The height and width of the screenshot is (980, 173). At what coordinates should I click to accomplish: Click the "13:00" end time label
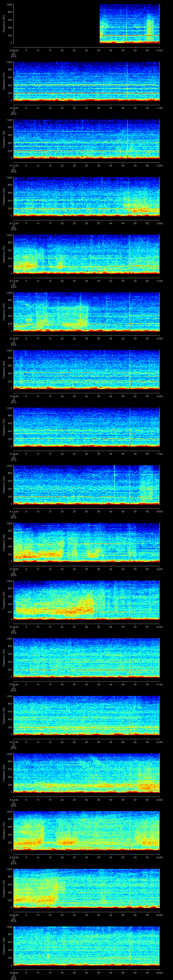pyautogui.click(x=160, y=223)
